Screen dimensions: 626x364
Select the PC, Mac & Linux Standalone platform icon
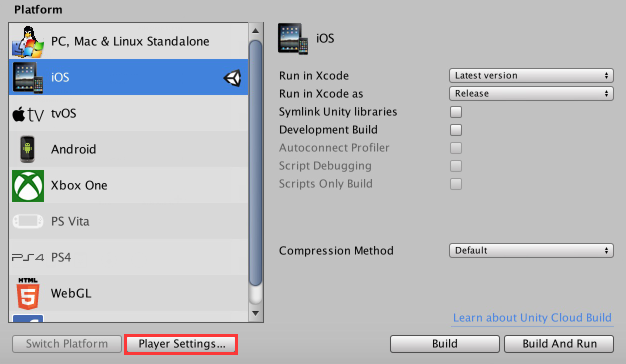(28, 42)
